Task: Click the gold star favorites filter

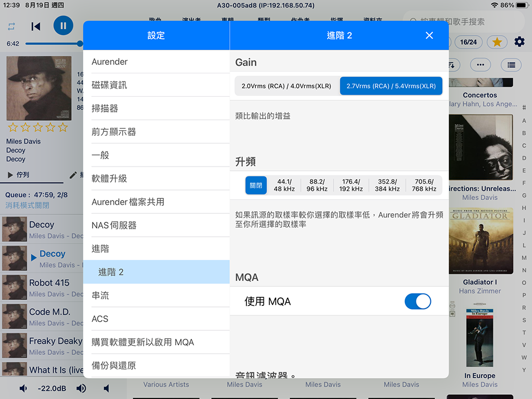Action: (x=497, y=42)
